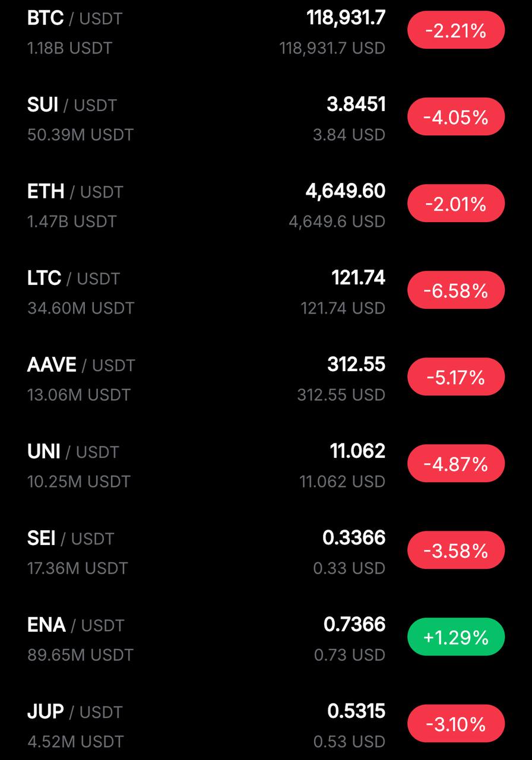Tap the -2.21% change badge for BTC
The image size is (532, 760).
[x=456, y=30]
